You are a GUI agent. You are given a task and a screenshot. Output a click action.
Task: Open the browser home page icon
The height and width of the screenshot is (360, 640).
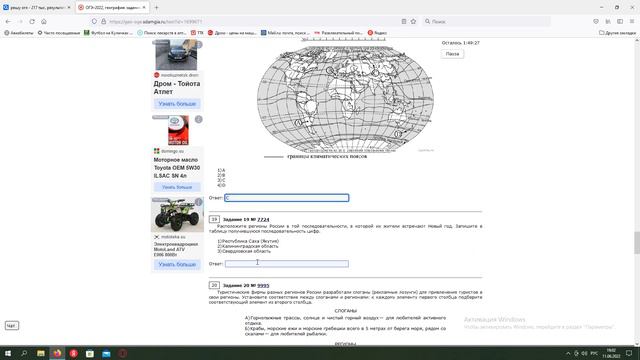44,21
